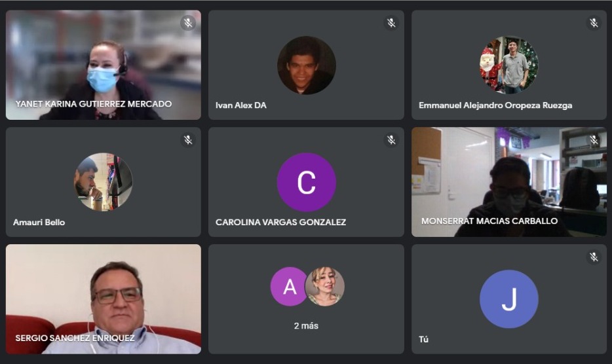Click muted mic icon on Yanet Karina's tile
This screenshot has height=364, width=612.
pyautogui.click(x=188, y=23)
